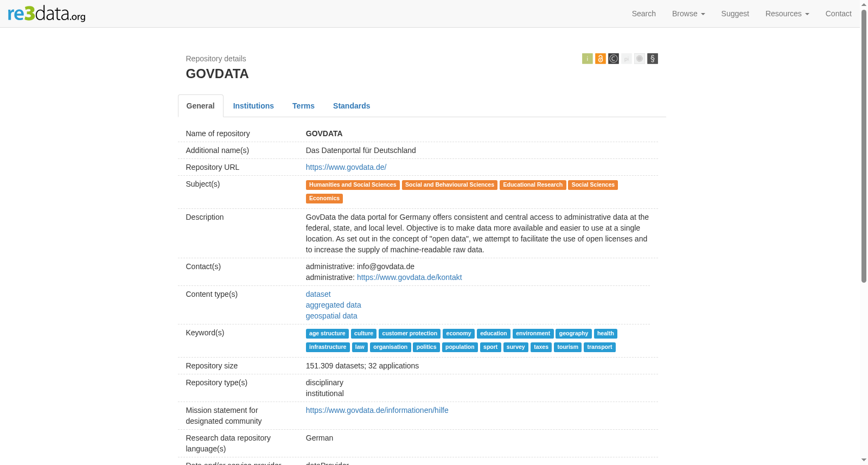Switch to the Terms tab
Viewport: 868px width, 465px height.
point(303,106)
